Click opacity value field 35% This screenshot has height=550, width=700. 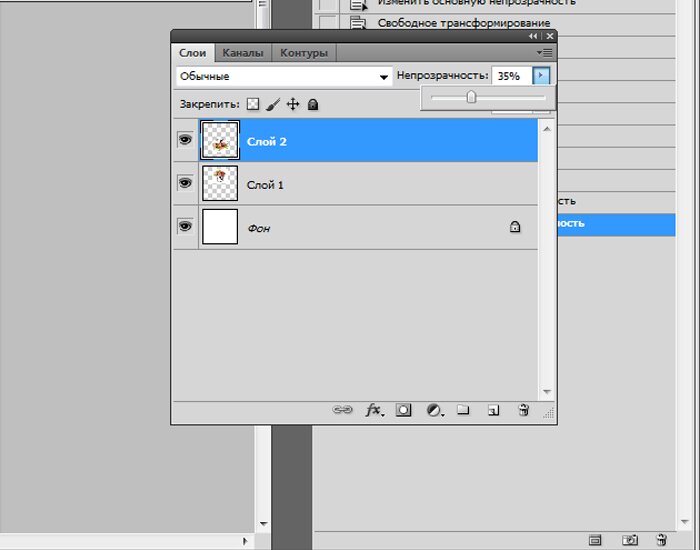[512, 76]
